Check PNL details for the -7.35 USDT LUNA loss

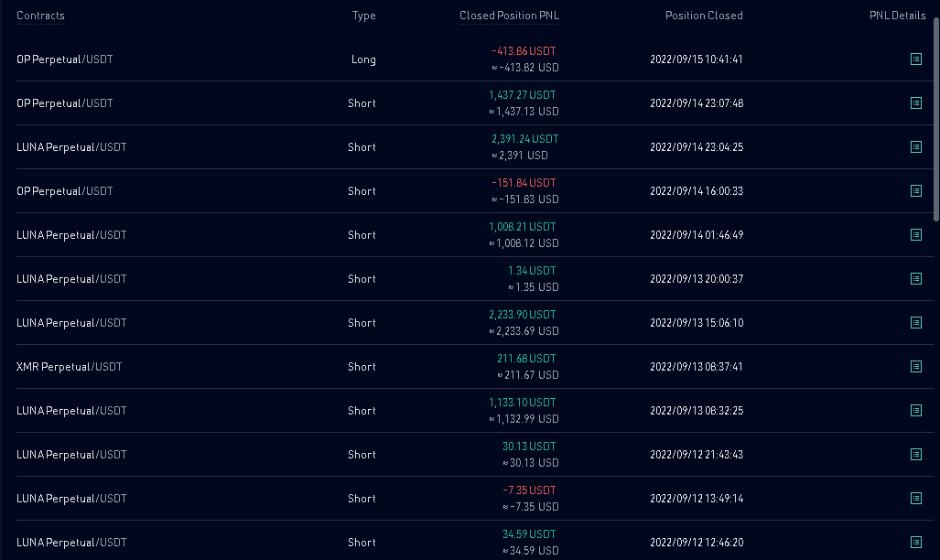coord(916,498)
